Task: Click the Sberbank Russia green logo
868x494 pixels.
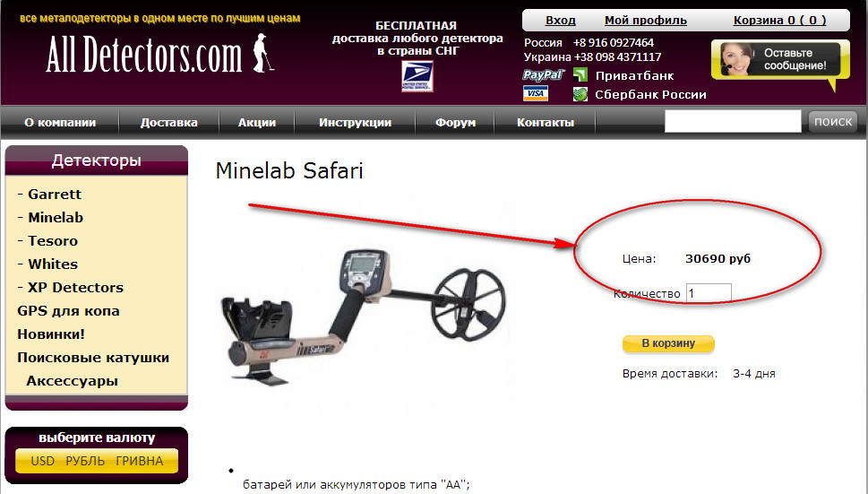Action: pyautogui.click(x=580, y=94)
